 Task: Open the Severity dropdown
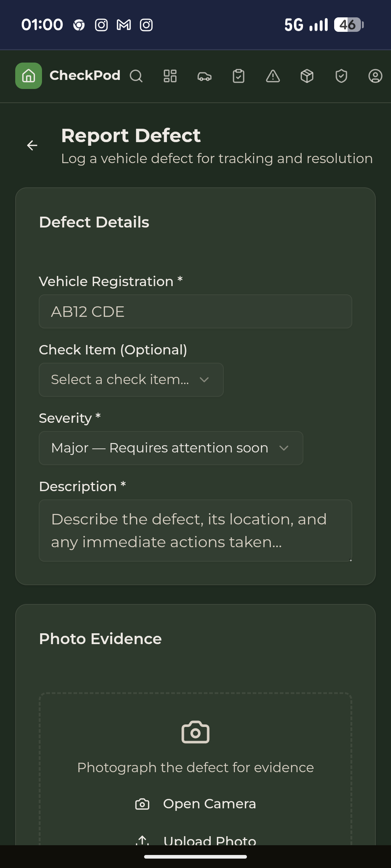click(x=171, y=448)
